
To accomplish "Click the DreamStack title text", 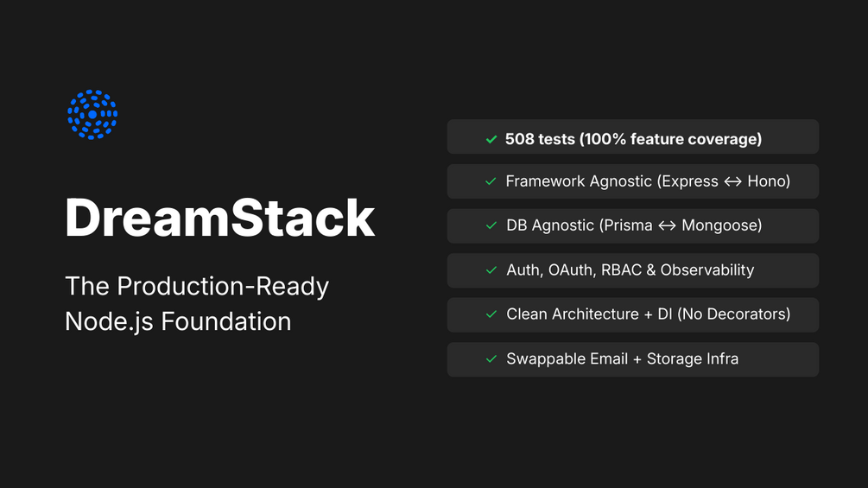I will (x=219, y=218).
